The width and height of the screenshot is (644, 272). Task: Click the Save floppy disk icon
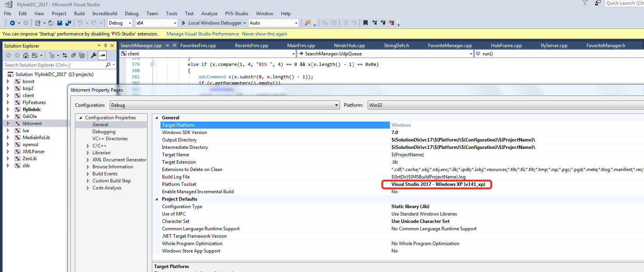60,23
